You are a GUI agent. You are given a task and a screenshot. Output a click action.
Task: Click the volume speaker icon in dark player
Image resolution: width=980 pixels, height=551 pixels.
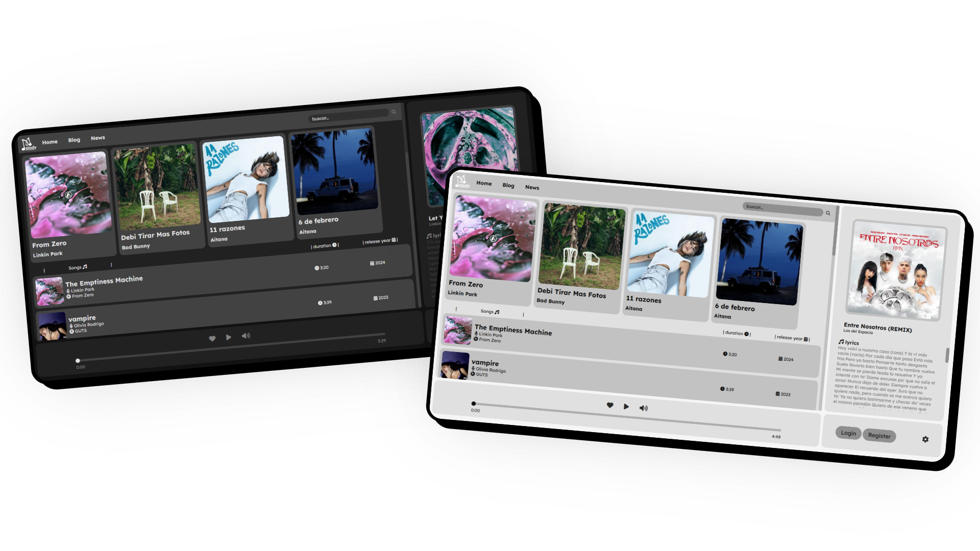246,336
